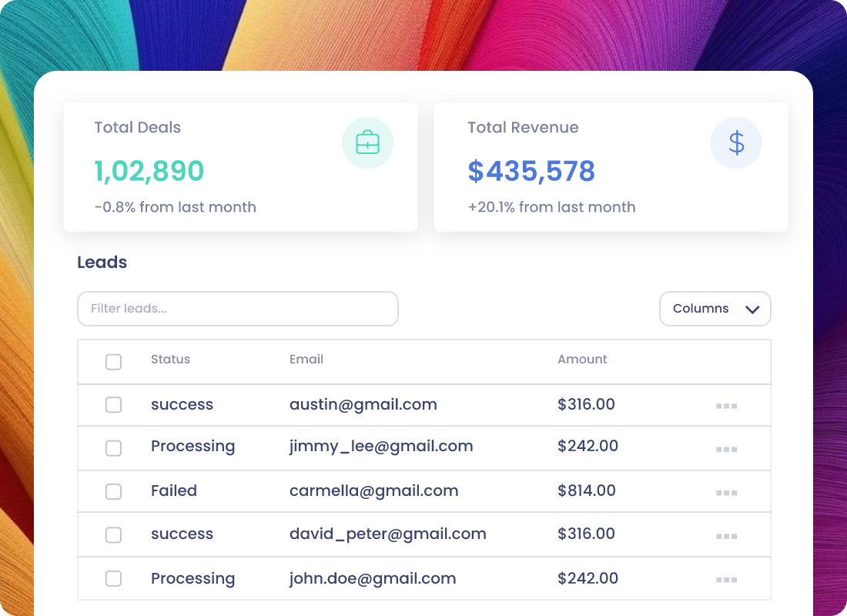Screen dimensions: 847x616
Task: Expand the Columns dropdown
Action: [715, 309]
